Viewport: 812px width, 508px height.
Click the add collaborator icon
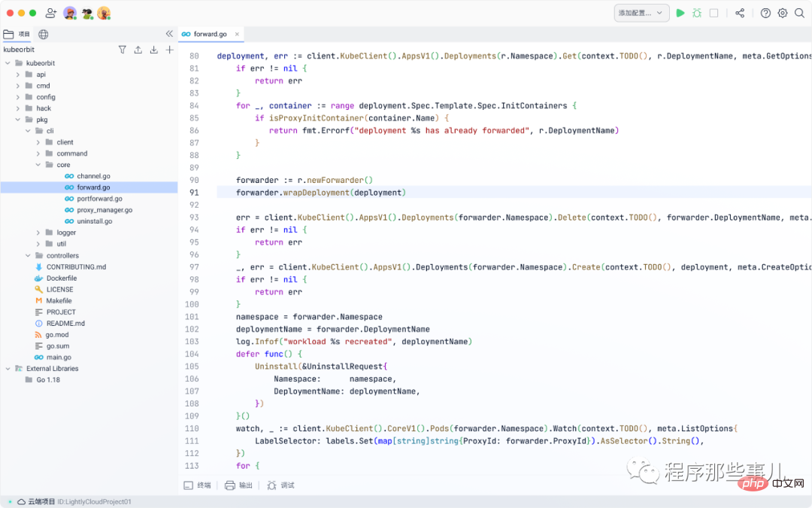click(51, 13)
